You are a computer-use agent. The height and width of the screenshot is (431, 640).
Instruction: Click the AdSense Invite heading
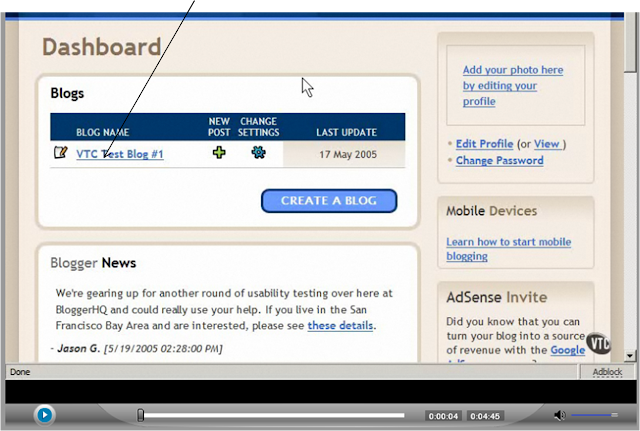click(x=496, y=297)
